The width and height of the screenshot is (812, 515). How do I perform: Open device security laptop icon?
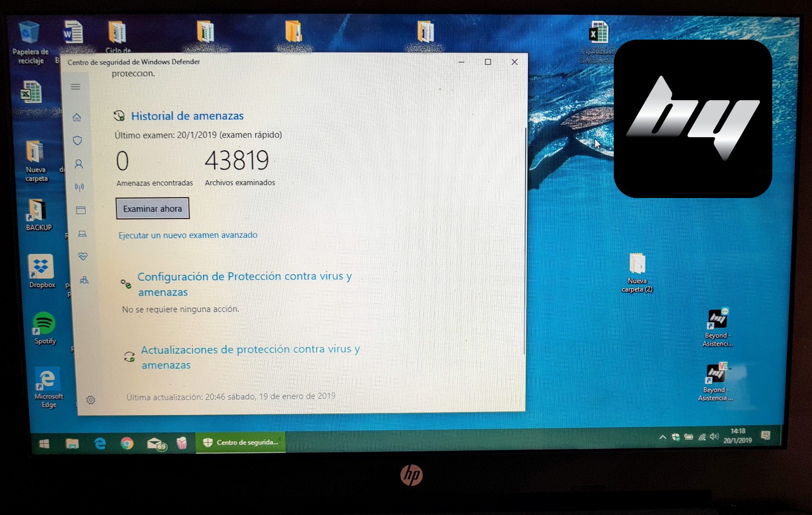[82, 233]
